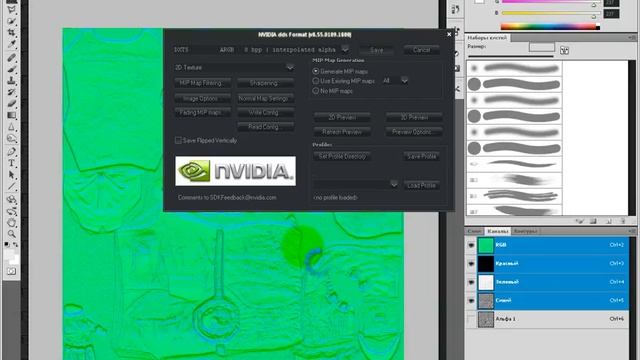
Task: Select the Line tool
Action: 11,187
